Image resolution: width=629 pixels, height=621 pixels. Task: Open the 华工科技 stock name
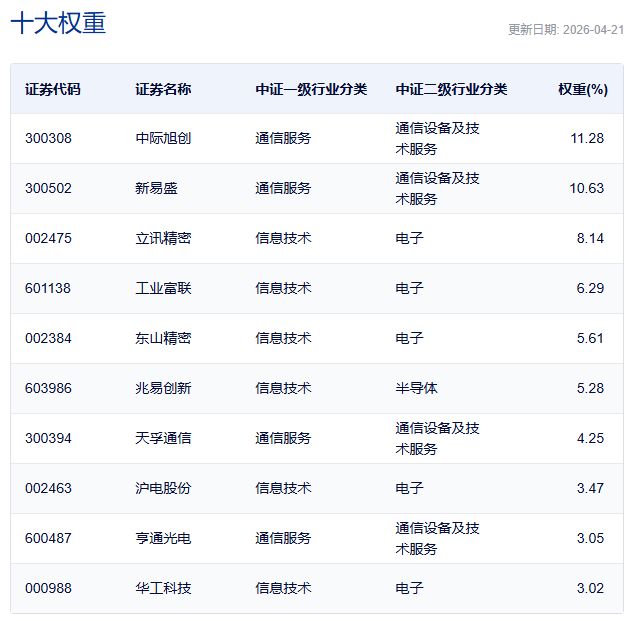coord(163,588)
